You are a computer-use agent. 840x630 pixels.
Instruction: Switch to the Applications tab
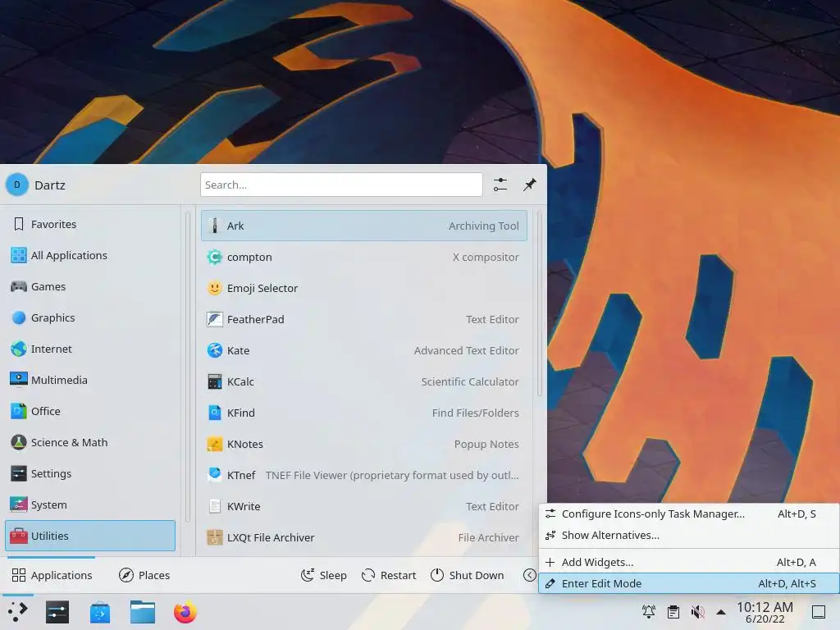coord(52,575)
